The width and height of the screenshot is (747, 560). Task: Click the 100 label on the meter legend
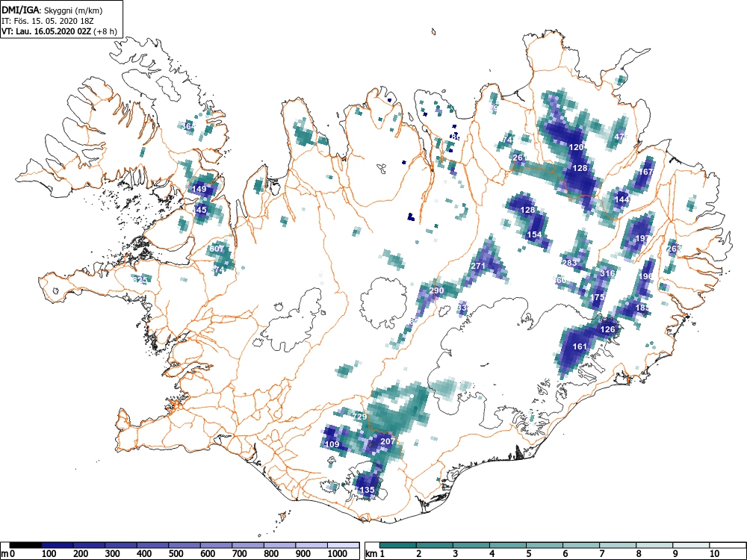pos(49,554)
